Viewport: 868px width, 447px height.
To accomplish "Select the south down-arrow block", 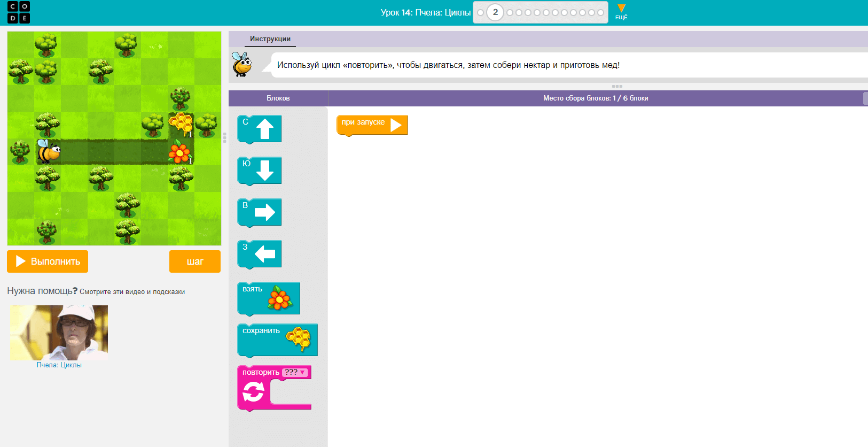I will pyautogui.click(x=260, y=171).
